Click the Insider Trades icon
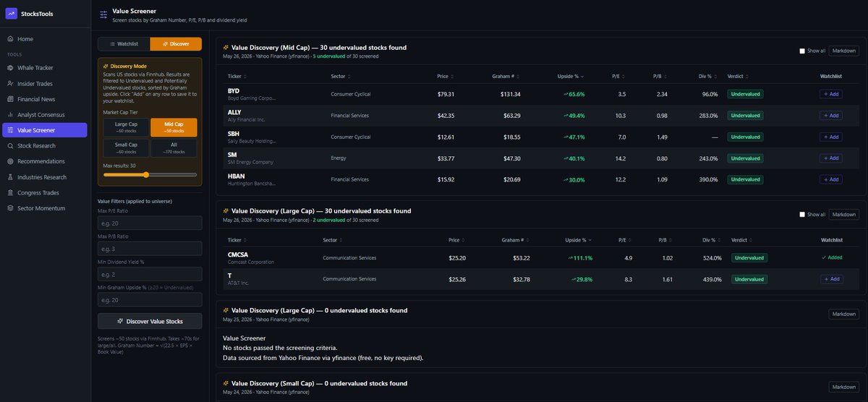Image resolution: width=868 pixels, height=402 pixels. (10, 83)
